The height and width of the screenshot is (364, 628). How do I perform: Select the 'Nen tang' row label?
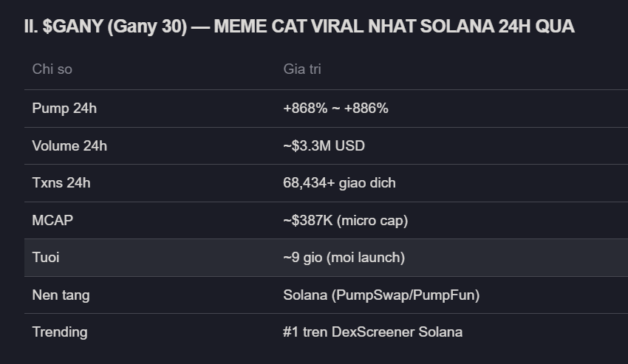[x=61, y=295]
